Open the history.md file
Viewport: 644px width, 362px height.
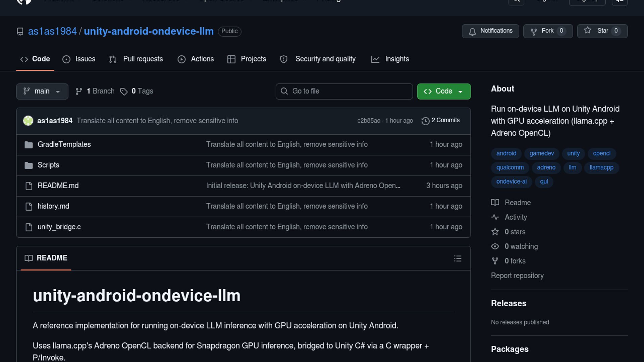click(53, 206)
